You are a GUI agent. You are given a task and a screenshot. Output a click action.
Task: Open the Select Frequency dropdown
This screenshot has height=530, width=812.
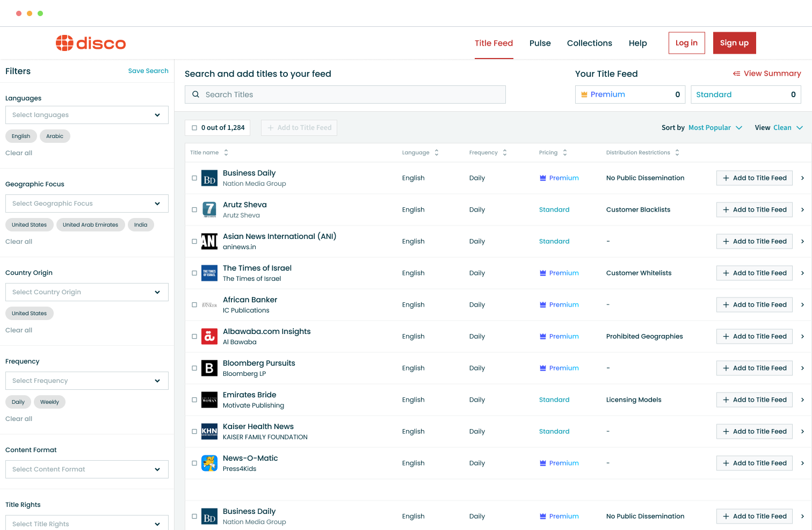(x=87, y=381)
